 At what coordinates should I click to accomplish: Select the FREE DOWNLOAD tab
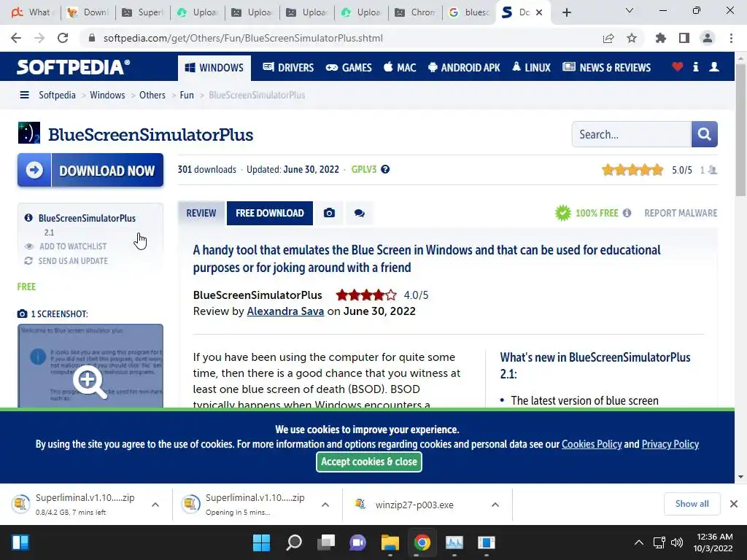pos(270,213)
